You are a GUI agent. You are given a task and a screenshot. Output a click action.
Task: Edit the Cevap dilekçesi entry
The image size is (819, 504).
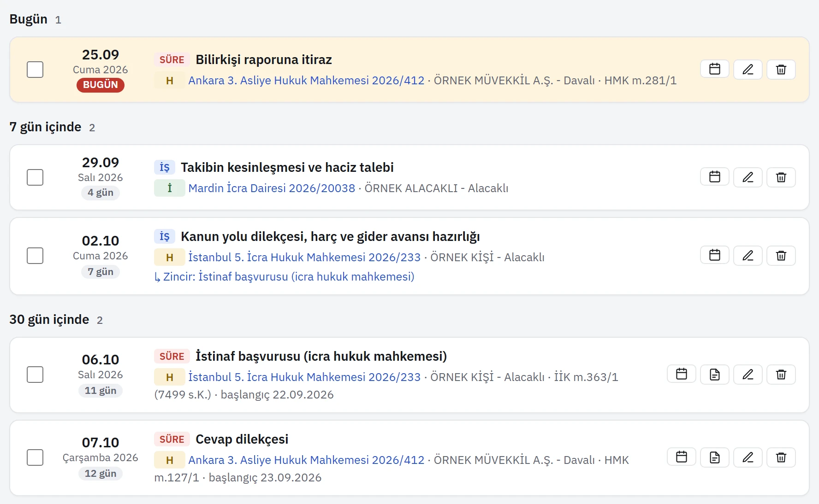[x=748, y=457]
